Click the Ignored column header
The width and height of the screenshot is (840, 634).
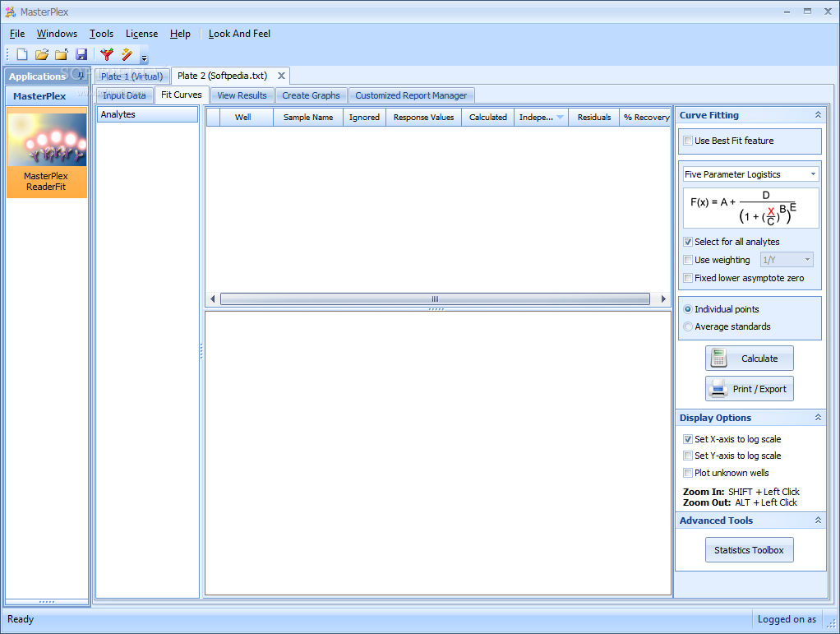pos(364,117)
